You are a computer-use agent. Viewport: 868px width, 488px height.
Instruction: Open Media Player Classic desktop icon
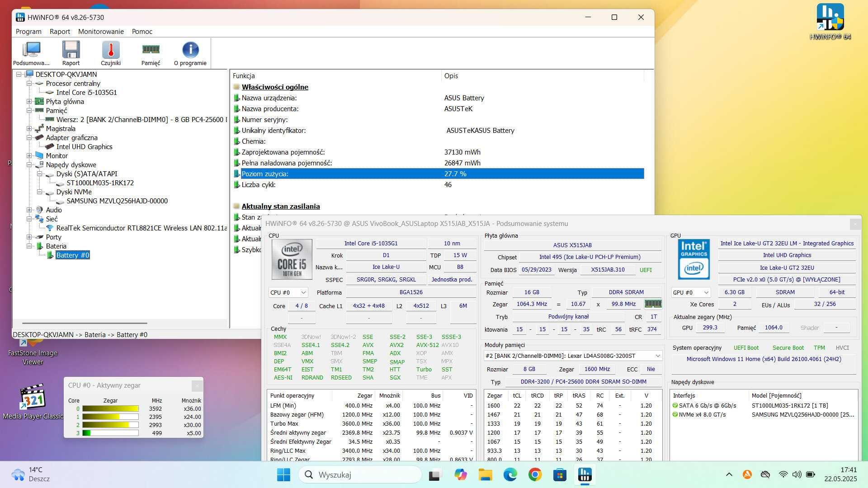pyautogui.click(x=33, y=401)
